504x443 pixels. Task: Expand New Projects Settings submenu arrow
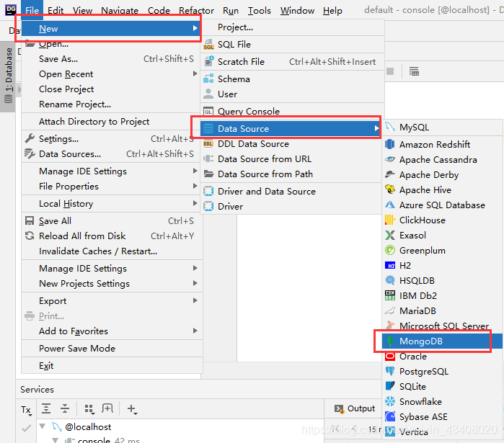195,283
